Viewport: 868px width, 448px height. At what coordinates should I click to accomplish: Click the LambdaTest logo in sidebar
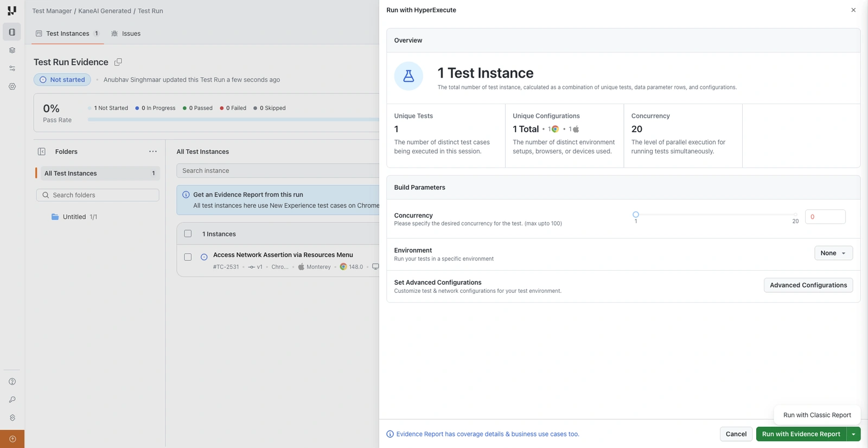pos(12,10)
